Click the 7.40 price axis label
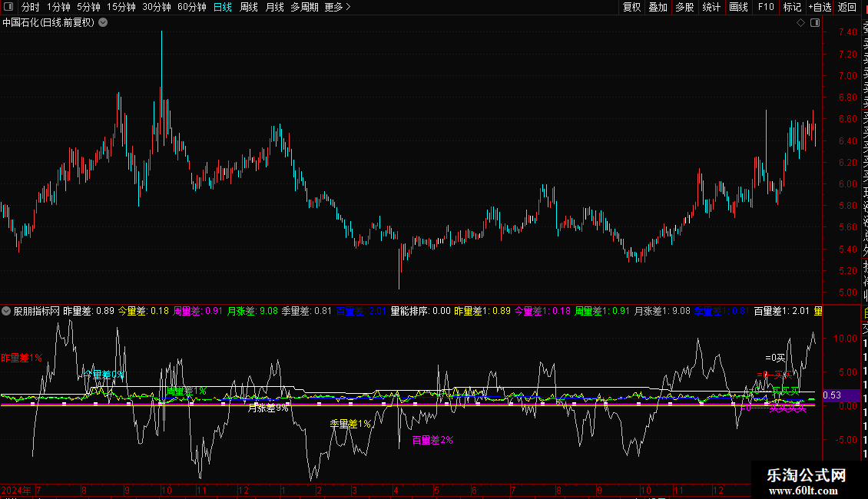This screenshot has height=499, width=868. pyautogui.click(x=847, y=32)
